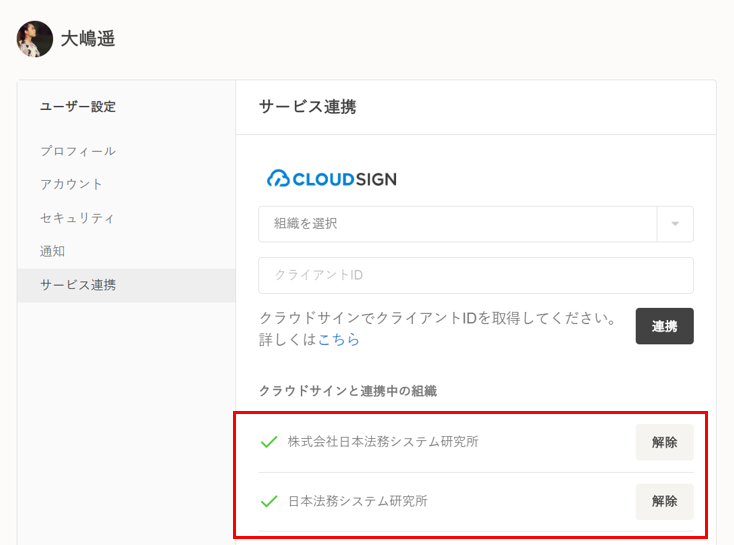Open the プロフィール settings page
Viewport: 734px width, 545px height.
point(78,151)
